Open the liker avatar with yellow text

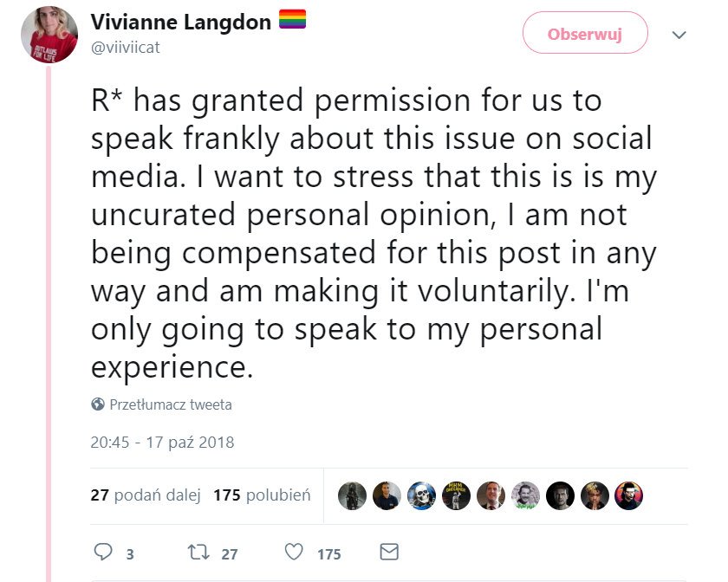tap(456, 495)
